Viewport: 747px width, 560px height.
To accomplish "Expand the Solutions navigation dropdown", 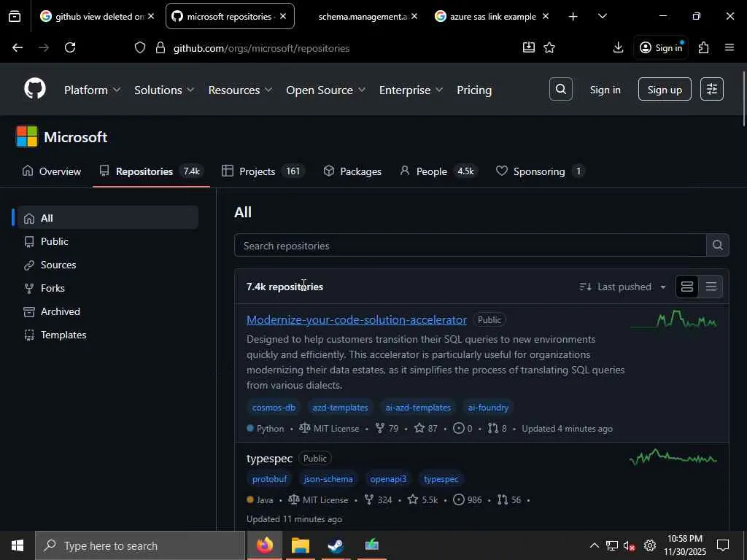I will 164,90.
